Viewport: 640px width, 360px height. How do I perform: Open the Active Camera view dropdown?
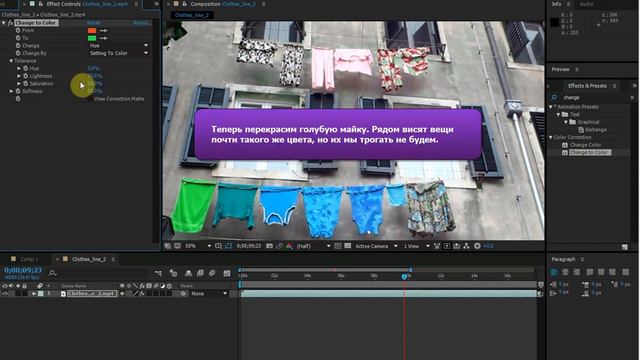tap(376, 246)
